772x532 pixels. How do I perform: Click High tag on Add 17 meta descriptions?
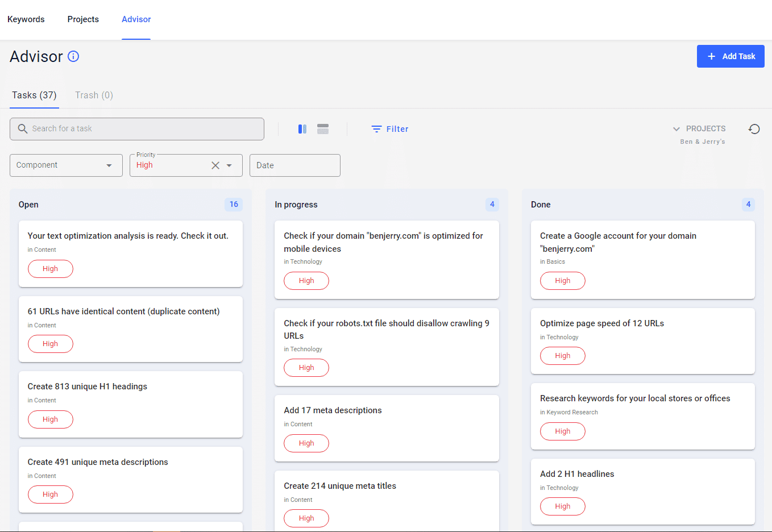click(x=306, y=443)
